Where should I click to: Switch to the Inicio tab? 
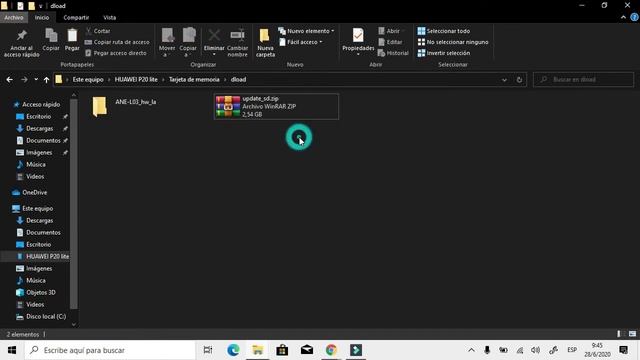pyautogui.click(x=42, y=18)
